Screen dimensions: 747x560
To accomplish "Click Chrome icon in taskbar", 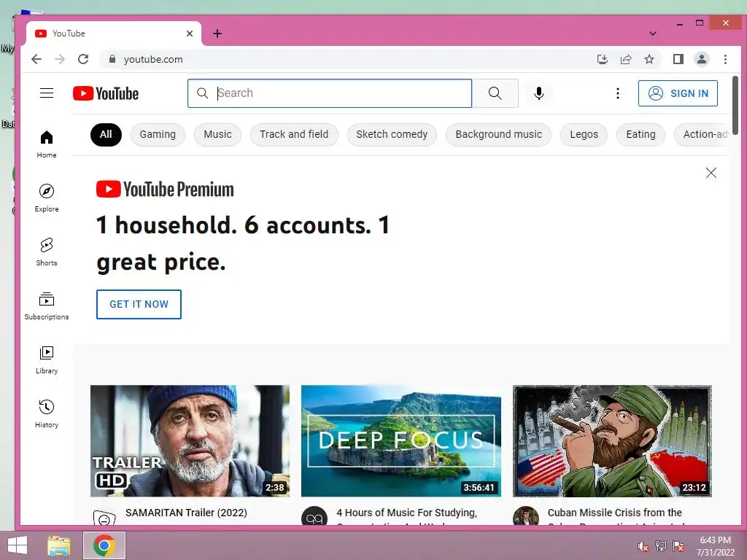I will pyautogui.click(x=104, y=545).
